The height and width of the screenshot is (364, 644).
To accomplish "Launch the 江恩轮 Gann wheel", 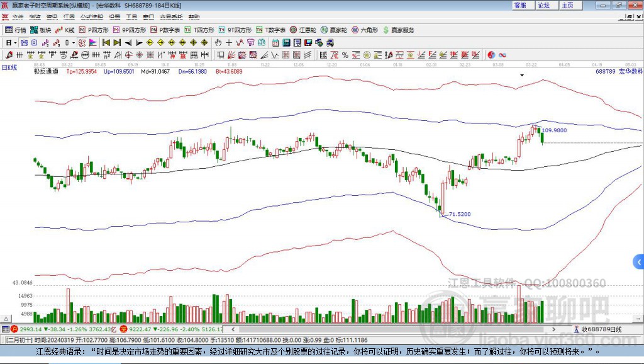I will click(303, 30).
